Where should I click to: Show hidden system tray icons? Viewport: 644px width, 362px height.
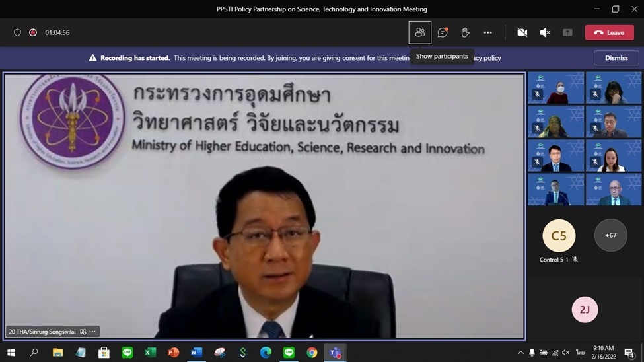pos(520,353)
